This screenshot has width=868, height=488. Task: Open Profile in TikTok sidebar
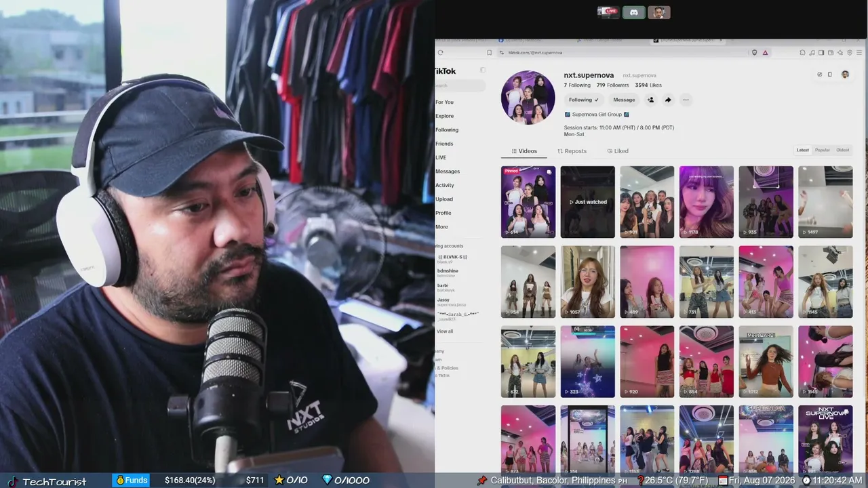click(443, 213)
